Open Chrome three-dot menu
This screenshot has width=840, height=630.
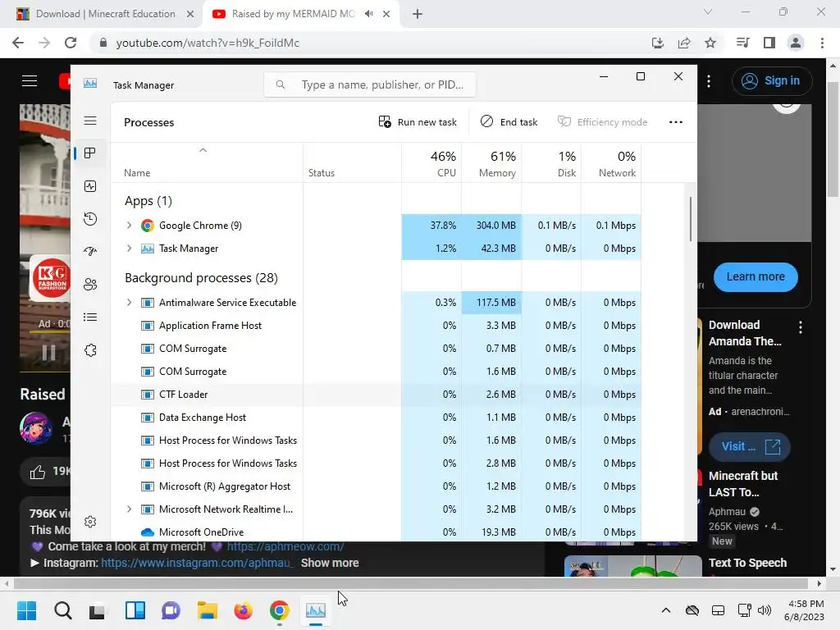pos(822,43)
